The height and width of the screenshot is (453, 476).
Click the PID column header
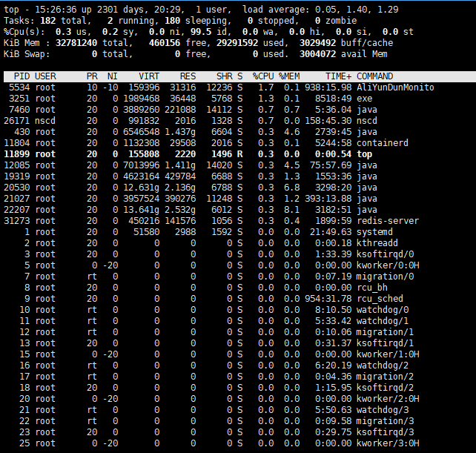22,76
